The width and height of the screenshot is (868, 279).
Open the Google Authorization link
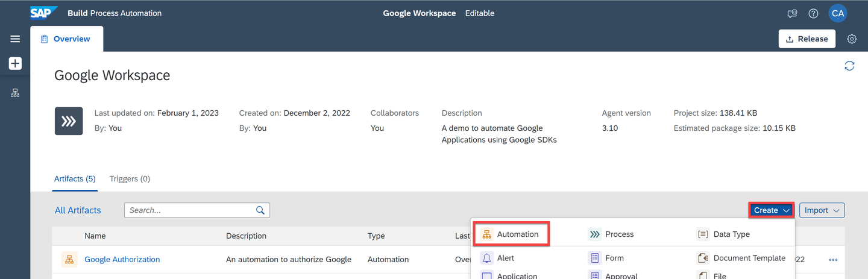pos(122,260)
